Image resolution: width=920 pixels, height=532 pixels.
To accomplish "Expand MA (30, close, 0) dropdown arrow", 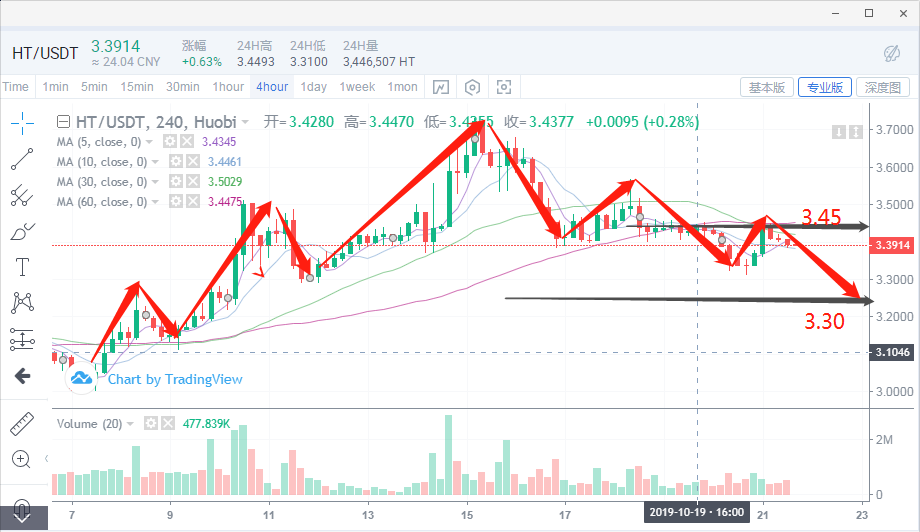I will pyautogui.click(x=155, y=182).
